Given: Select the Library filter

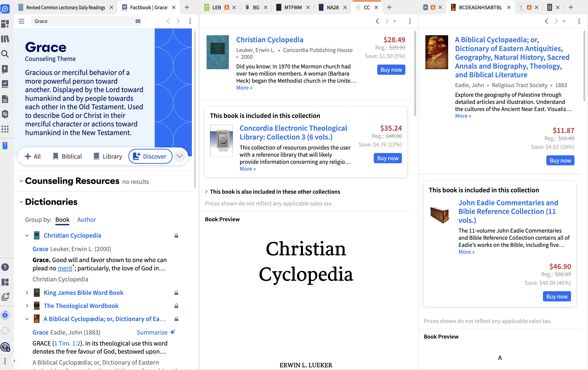Looking at the screenshot, I should coord(108,156).
